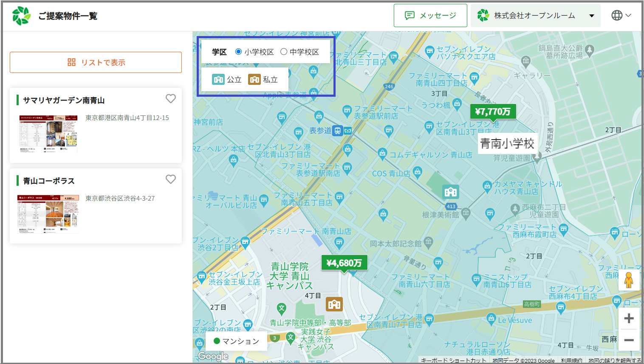Open the 株式会社オープンルーム company dropdown
Image resolution: width=644 pixels, height=364 pixels.
click(x=535, y=16)
